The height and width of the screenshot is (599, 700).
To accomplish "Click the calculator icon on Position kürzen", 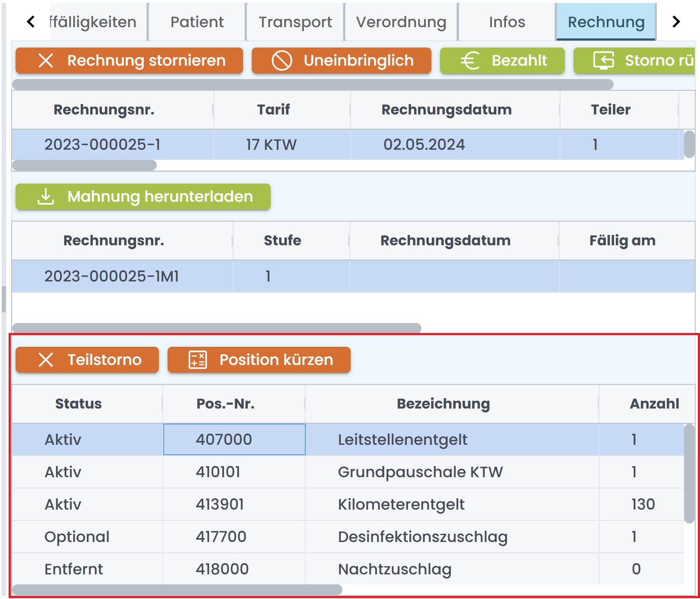I will point(198,360).
